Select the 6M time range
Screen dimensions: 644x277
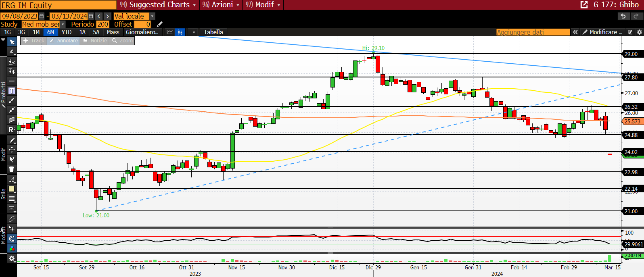pyautogui.click(x=50, y=32)
